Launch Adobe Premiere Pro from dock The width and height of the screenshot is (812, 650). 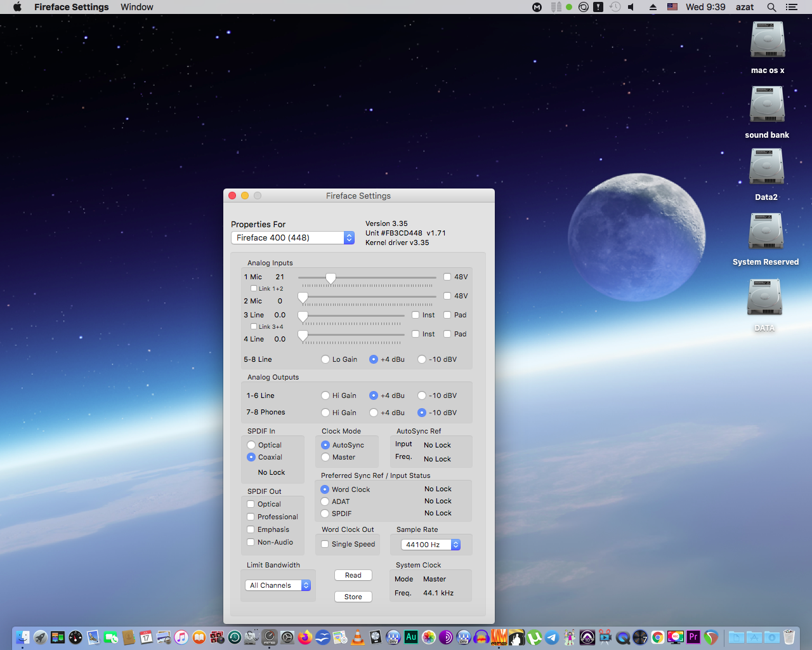pyautogui.click(x=693, y=637)
